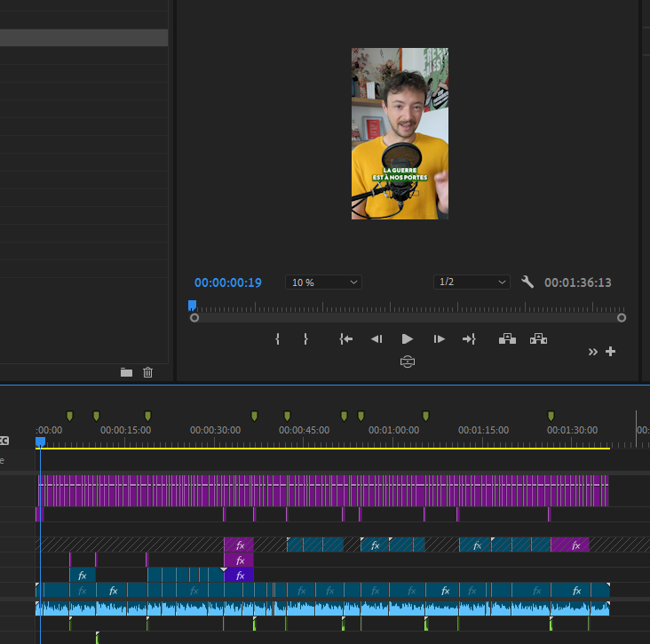
Task: Open the 1/2 playback resolution dropdown
Action: (x=472, y=282)
